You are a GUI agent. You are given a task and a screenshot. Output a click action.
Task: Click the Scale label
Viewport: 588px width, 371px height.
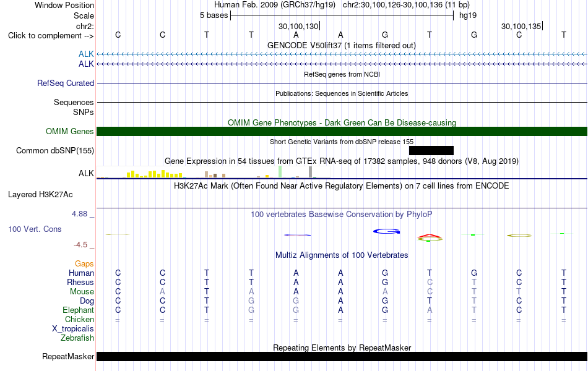tap(84, 15)
